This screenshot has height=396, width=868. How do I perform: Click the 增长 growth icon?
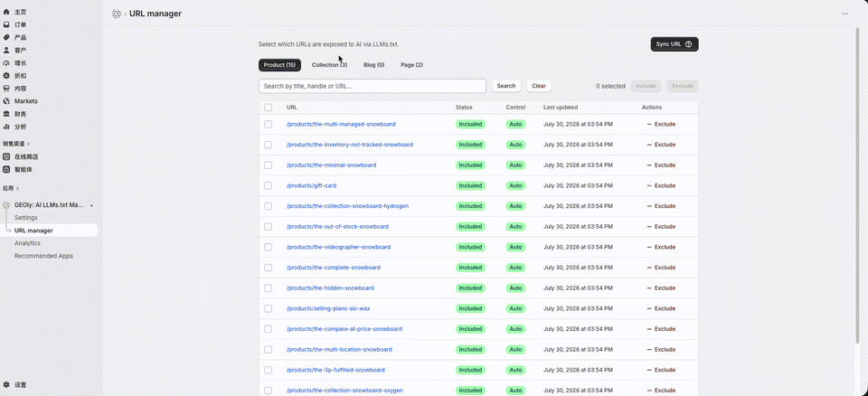point(6,62)
